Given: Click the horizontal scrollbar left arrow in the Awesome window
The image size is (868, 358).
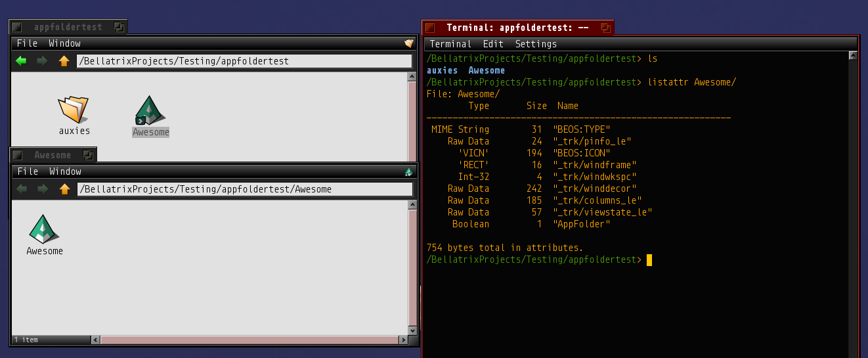Looking at the screenshot, I should point(95,340).
